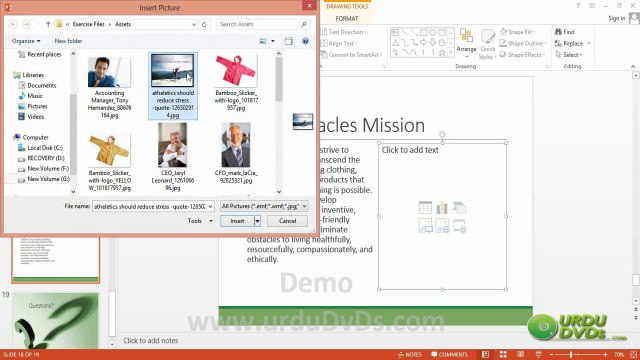Screen dimensions: 640x360
Task: Click the Insert button
Action: (237, 221)
